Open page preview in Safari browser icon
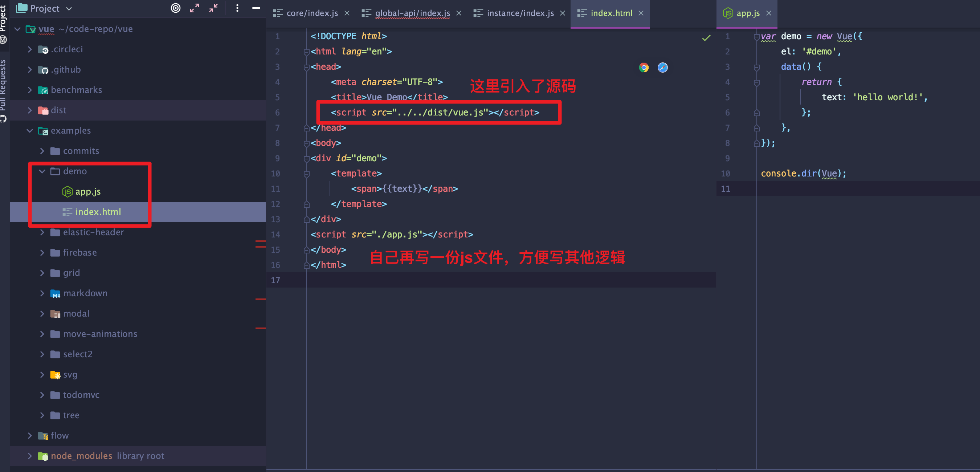 tap(662, 68)
